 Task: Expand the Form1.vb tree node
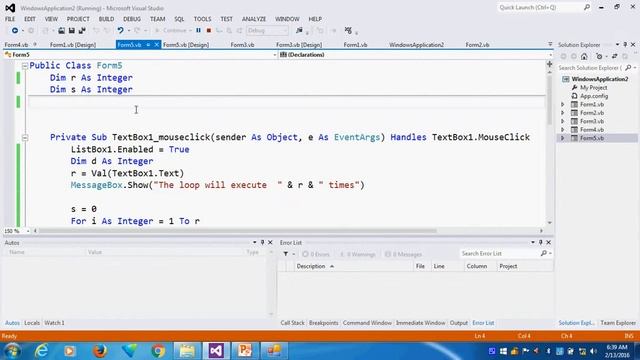click(563, 105)
